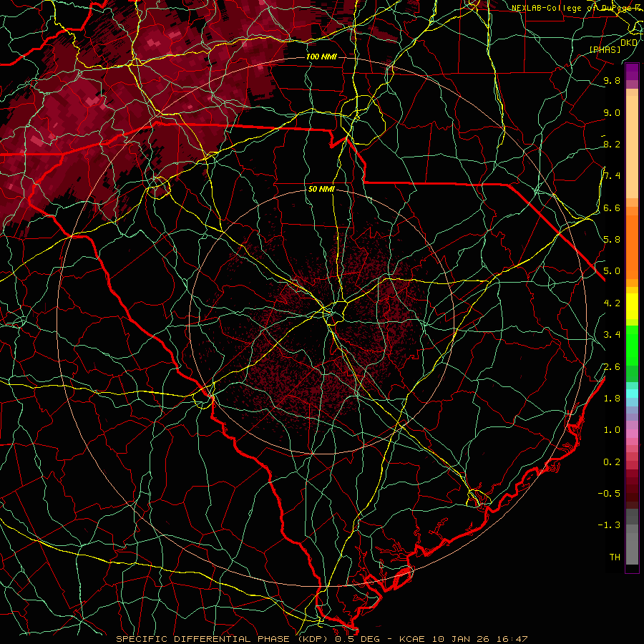This screenshot has width=644, height=644.
Task: Click the KCAE station ID in caption
Action: click(x=414, y=639)
